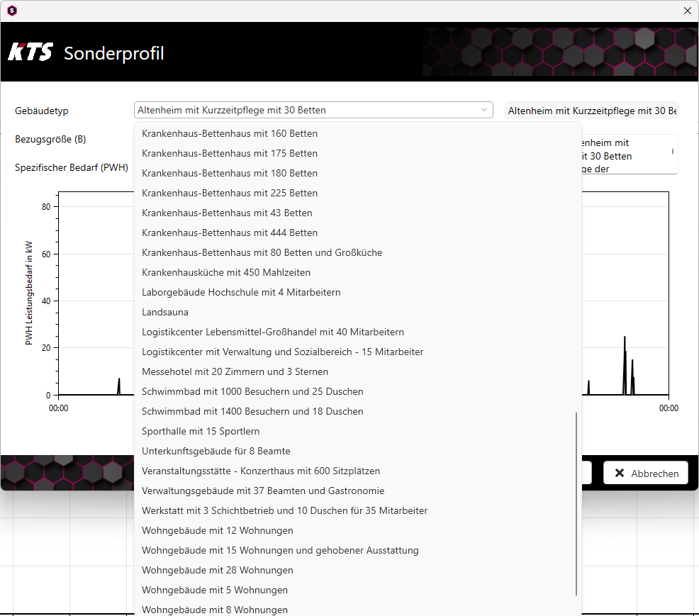Pick Werkstatt mit 3 Schichtbetrieb entry
The image size is (699, 616).
pos(358,510)
